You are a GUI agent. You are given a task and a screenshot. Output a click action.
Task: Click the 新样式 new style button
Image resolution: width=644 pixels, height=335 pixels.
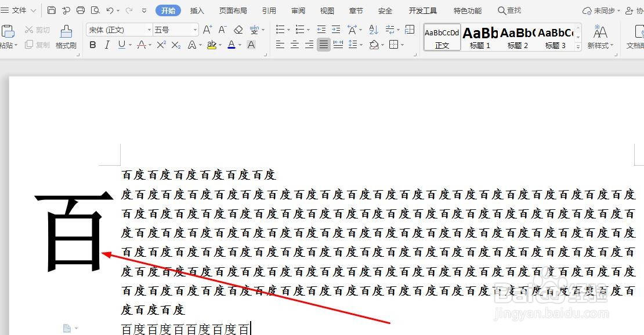[600, 37]
